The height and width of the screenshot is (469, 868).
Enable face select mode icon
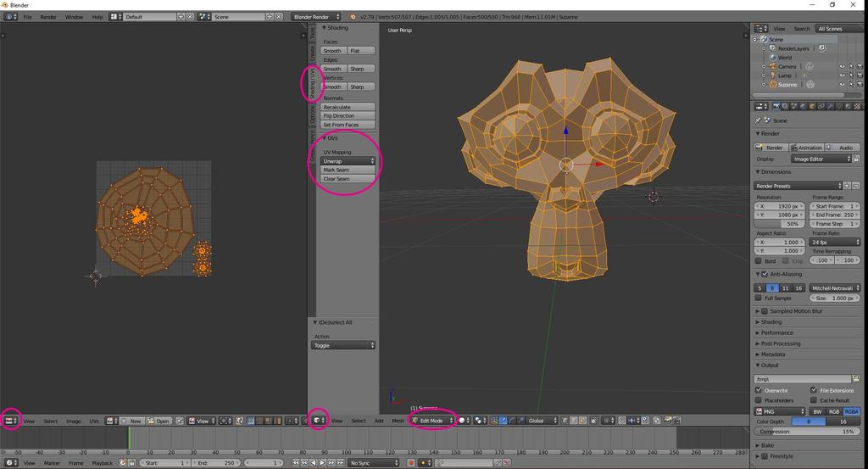point(582,421)
